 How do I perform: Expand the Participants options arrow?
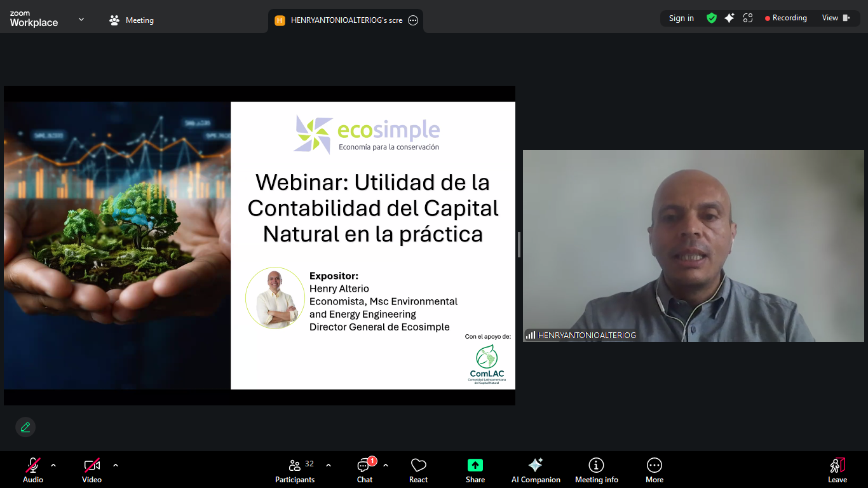[x=329, y=465]
